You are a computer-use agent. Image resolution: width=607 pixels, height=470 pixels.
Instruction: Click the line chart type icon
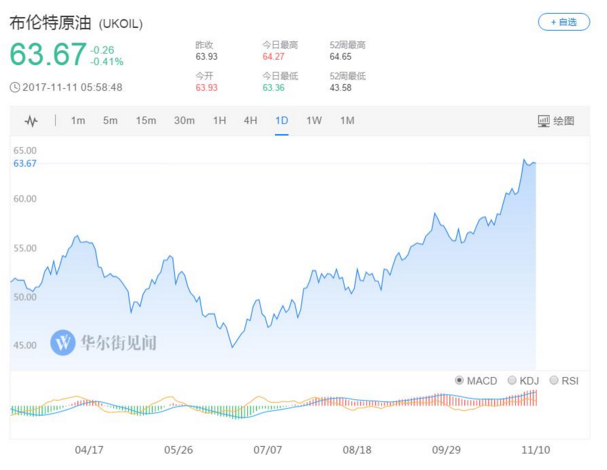(31, 121)
